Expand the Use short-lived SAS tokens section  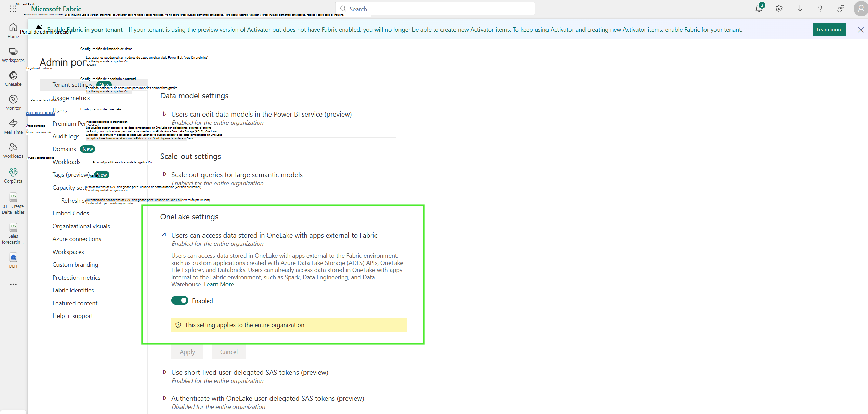[164, 372]
